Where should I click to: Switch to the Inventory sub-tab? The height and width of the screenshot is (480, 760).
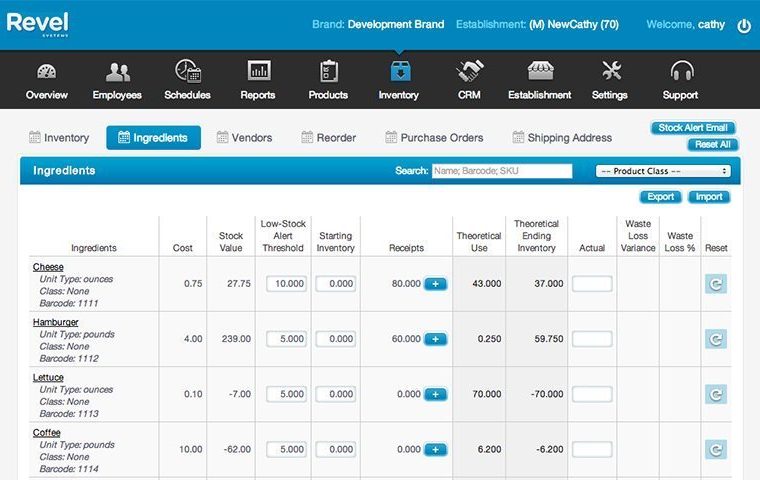[x=59, y=138]
